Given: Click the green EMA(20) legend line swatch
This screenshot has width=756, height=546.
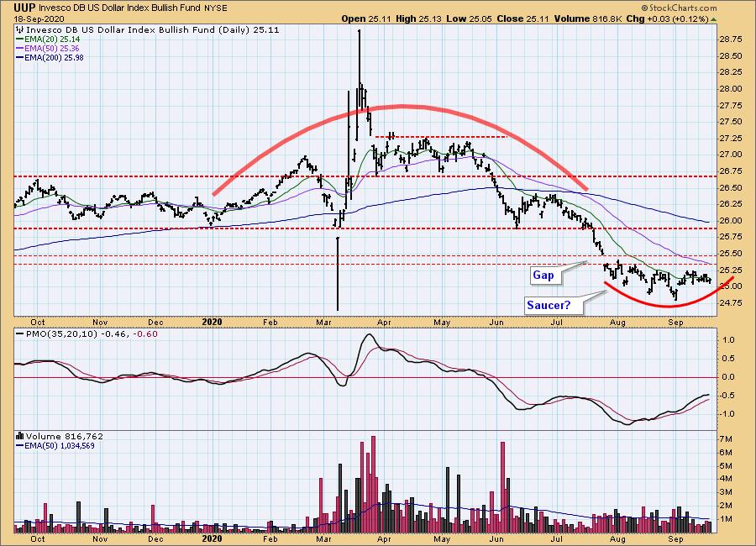Looking at the screenshot, I should tap(20, 39).
